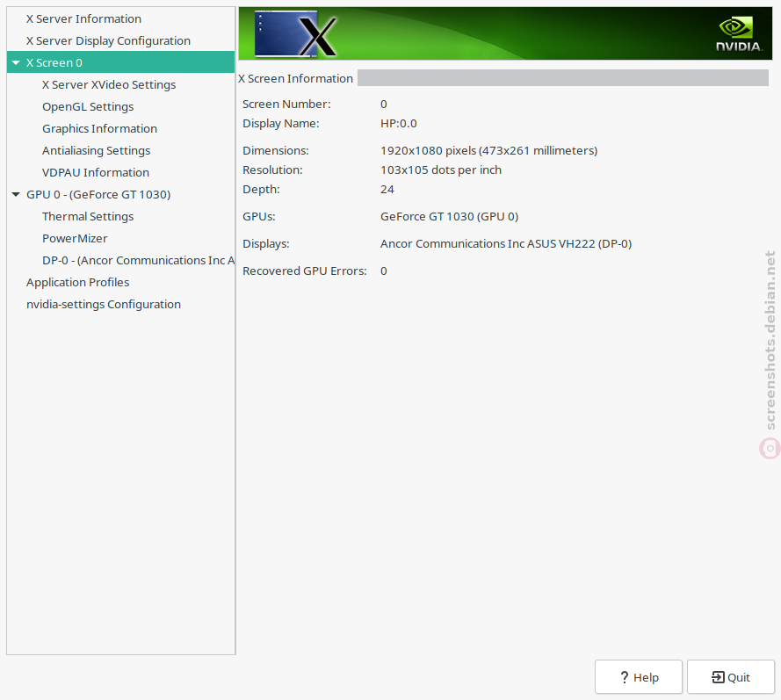781x700 pixels.
Task: Click Resolution value '103x105 dots per inch'
Action: click(x=441, y=170)
